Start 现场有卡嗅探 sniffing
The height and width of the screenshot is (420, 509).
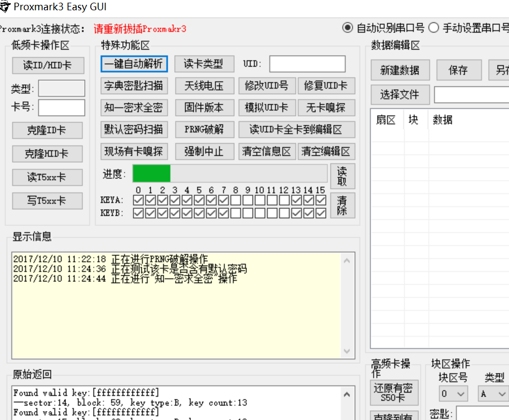pos(134,151)
